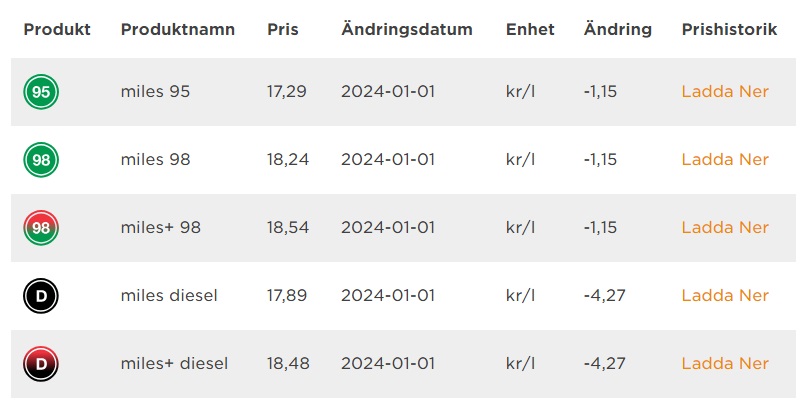Download miles+ diesel price history
Screen dimensions: 808x400
pos(725,364)
